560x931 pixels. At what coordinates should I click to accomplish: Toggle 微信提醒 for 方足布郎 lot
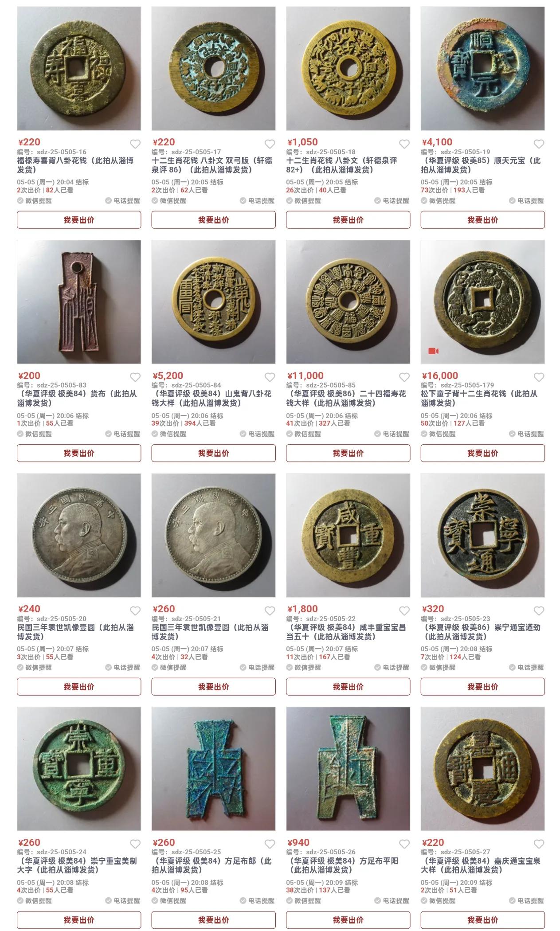click(x=169, y=901)
